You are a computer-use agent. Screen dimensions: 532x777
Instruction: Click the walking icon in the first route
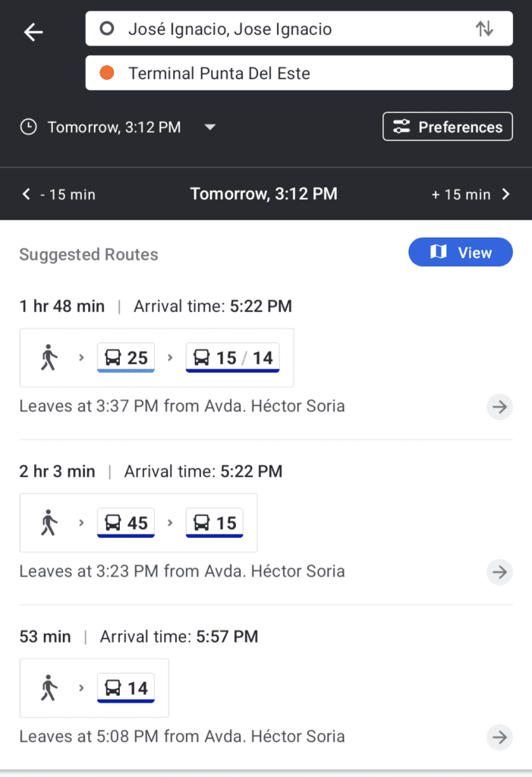pyautogui.click(x=49, y=357)
